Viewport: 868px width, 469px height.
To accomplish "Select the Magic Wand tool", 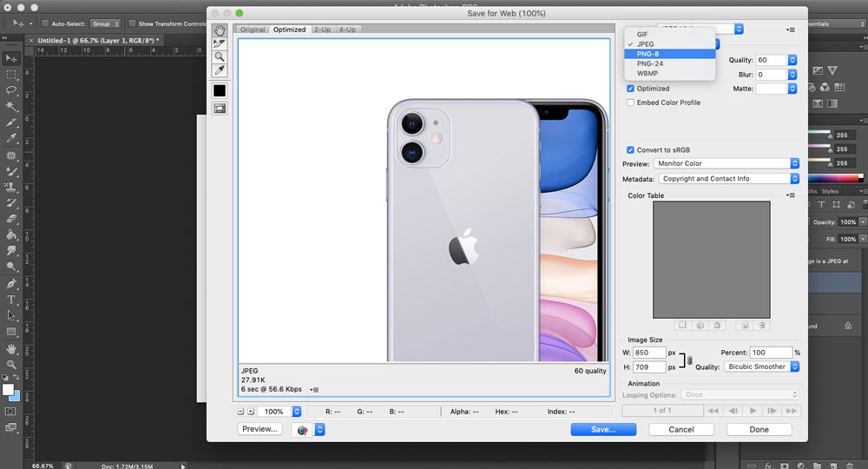I will tap(10, 106).
